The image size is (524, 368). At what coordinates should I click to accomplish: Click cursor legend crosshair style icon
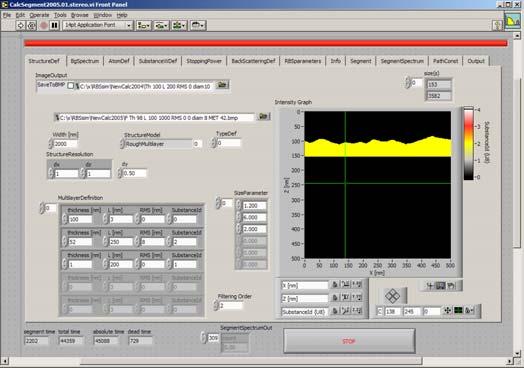pyautogui.click(x=447, y=311)
